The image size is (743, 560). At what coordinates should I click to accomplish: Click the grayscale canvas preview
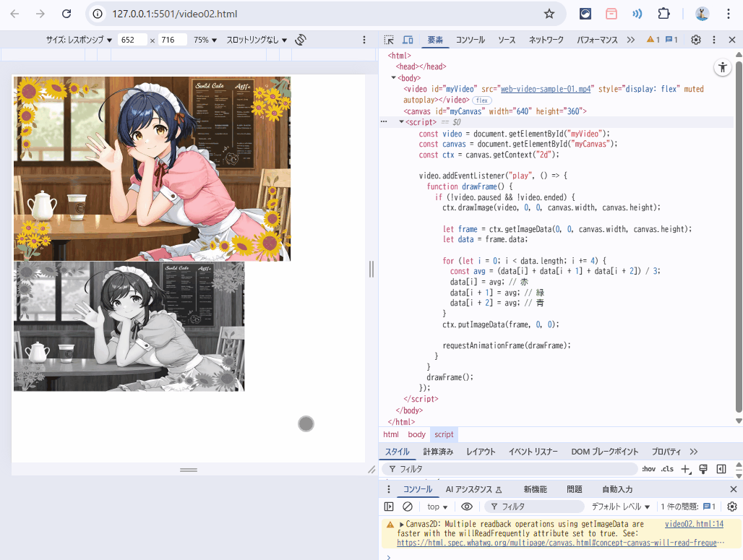[129, 327]
